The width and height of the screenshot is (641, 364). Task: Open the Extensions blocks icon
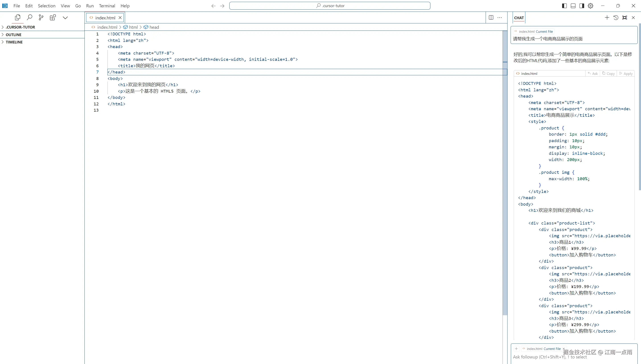53,18
